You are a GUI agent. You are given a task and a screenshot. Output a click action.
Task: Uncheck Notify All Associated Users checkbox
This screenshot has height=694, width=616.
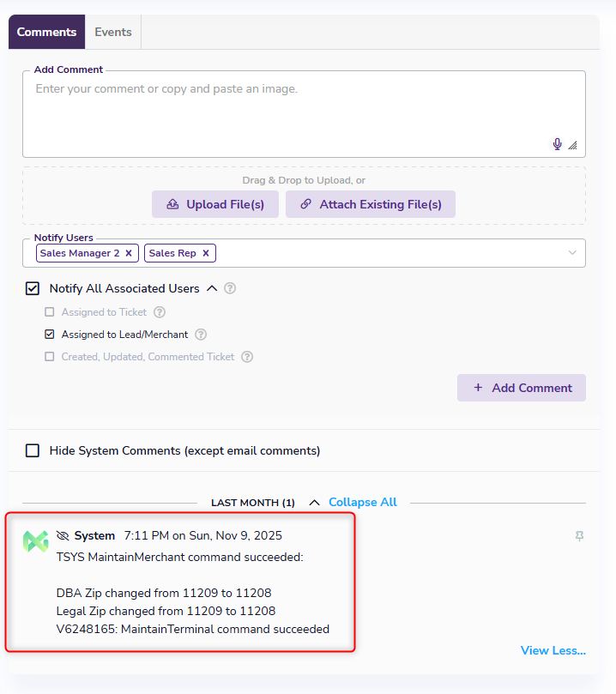tap(33, 289)
